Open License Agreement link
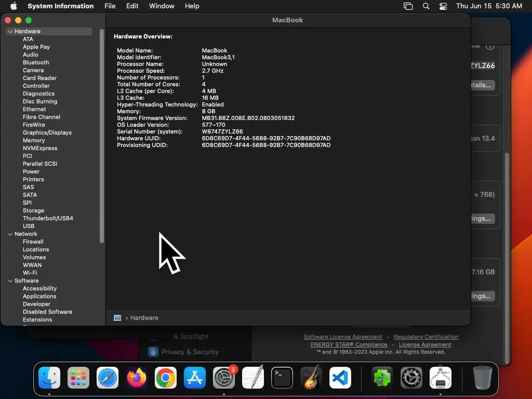Viewport: 532px width, 399px height. (x=425, y=344)
